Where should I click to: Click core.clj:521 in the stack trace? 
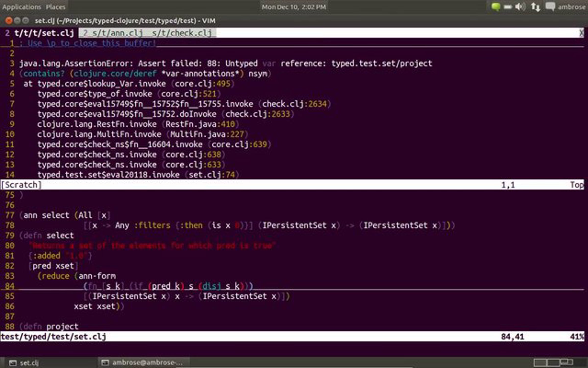[188, 94]
